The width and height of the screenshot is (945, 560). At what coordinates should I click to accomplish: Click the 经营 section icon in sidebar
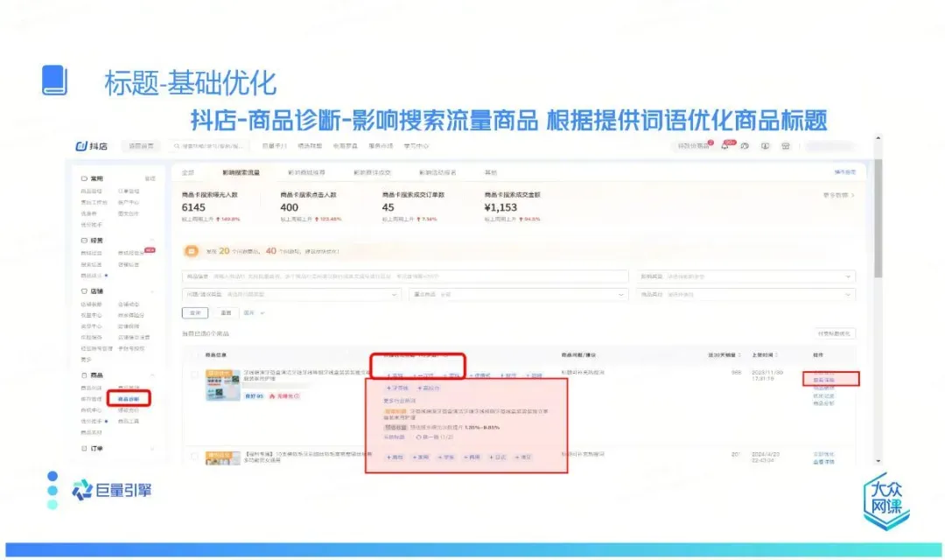point(84,240)
